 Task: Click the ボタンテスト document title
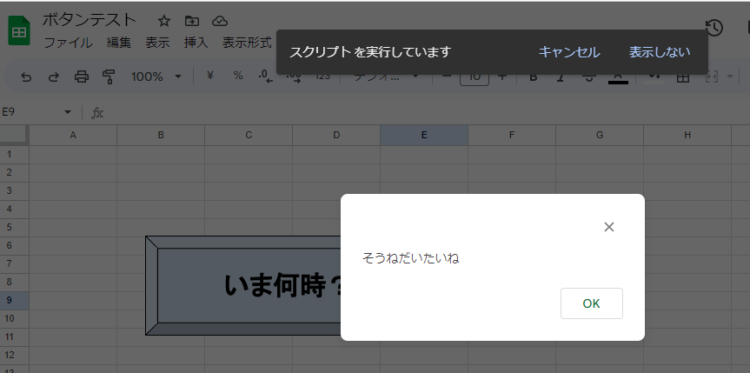coord(89,20)
